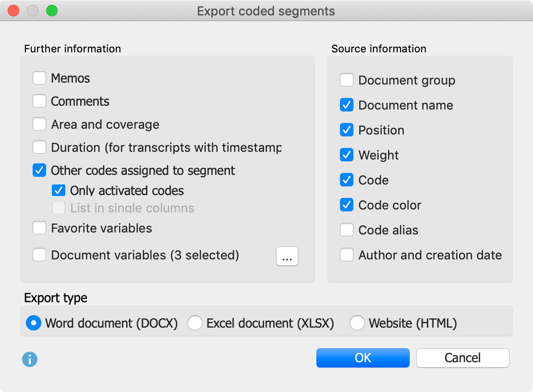
Task: Click the List in single columns checkbox
Action: pos(59,208)
